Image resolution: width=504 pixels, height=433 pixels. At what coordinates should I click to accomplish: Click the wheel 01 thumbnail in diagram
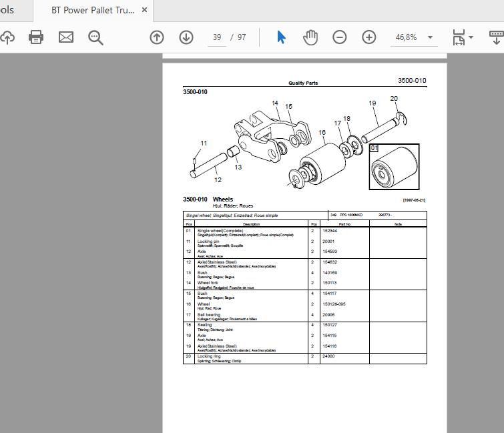[x=394, y=167]
